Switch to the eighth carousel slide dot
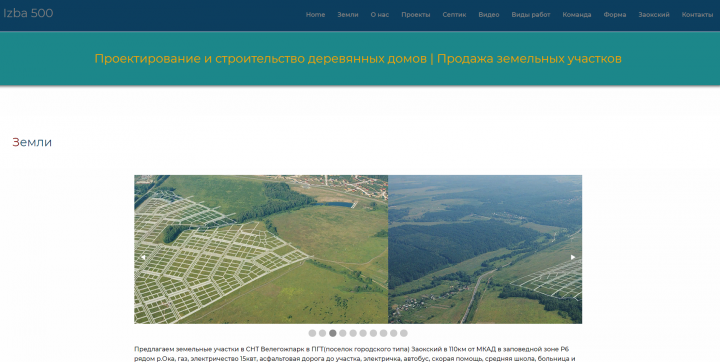The height and width of the screenshot is (362, 720). click(x=383, y=333)
